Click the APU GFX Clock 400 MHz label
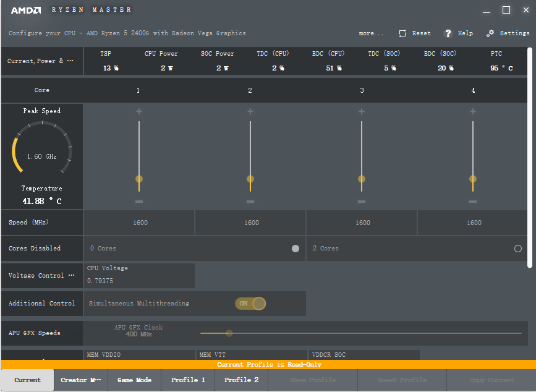536x392 pixels. tap(138, 331)
